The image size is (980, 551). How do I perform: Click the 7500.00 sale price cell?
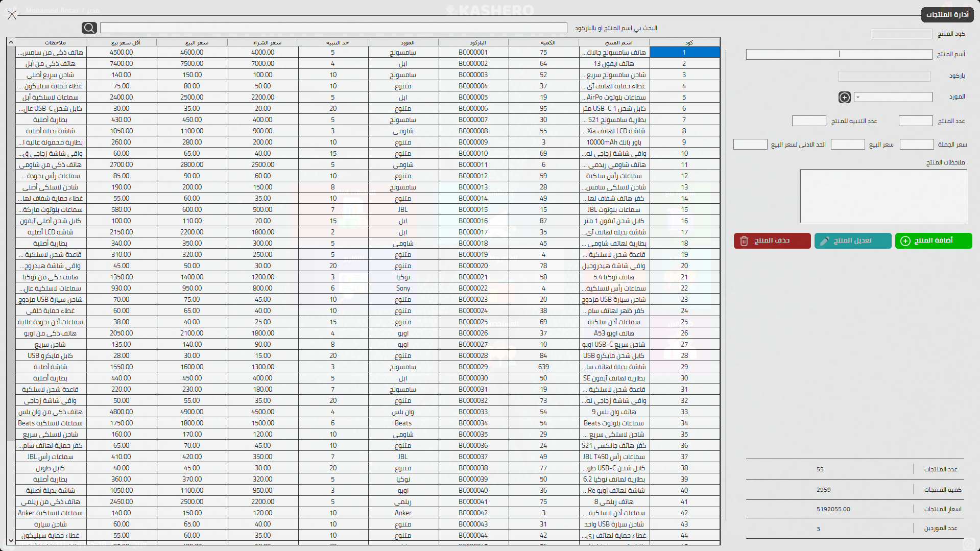[x=192, y=64]
